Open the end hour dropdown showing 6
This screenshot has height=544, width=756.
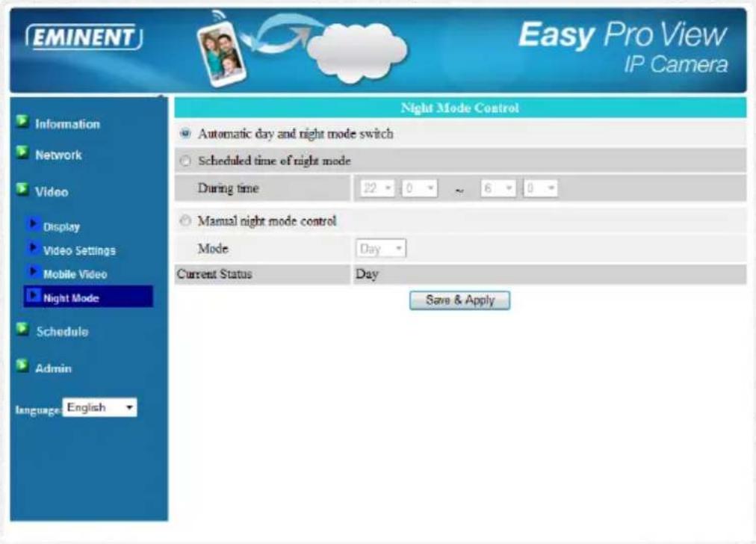click(x=498, y=188)
